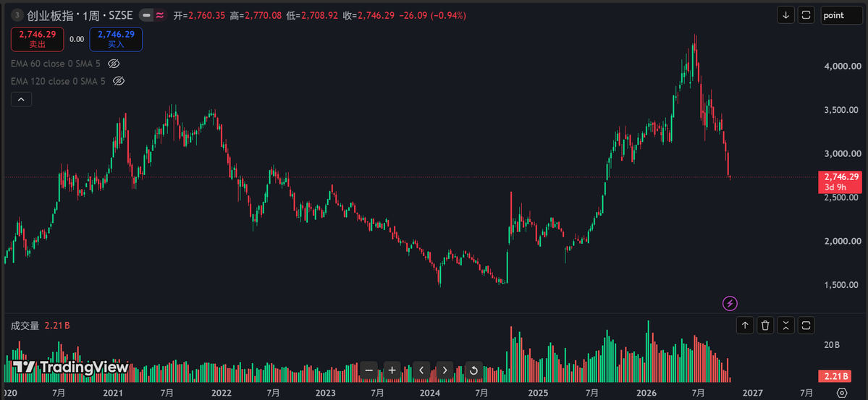Maximize the main chart pane
This screenshot has width=868, height=400.
[x=806, y=15]
